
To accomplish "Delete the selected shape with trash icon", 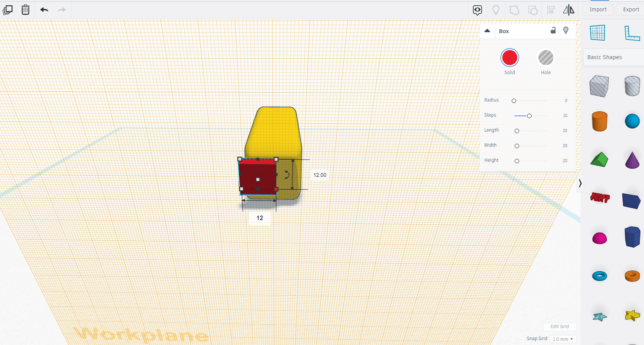I will click(x=25, y=10).
